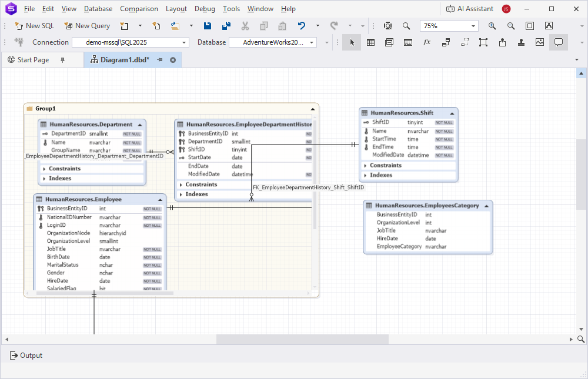The image size is (588, 379).
Task: Click the canvas corner magnifier icon
Action: click(x=581, y=339)
